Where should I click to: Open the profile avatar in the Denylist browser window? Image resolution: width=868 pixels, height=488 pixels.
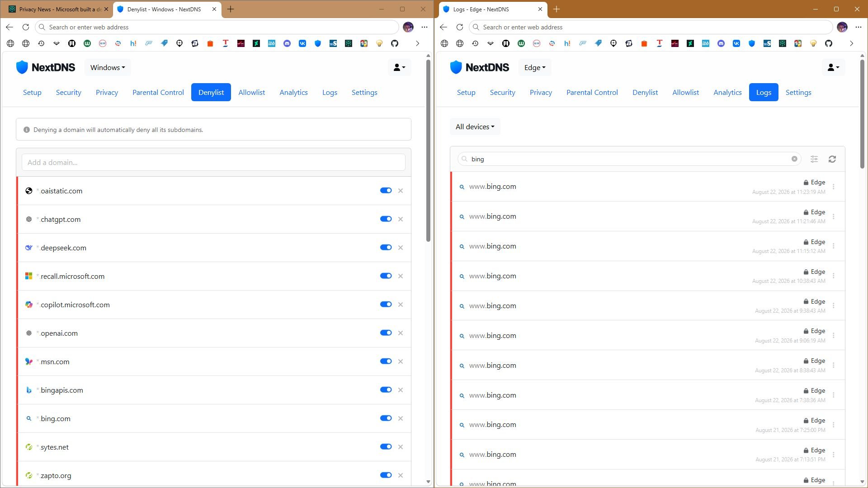tap(408, 27)
